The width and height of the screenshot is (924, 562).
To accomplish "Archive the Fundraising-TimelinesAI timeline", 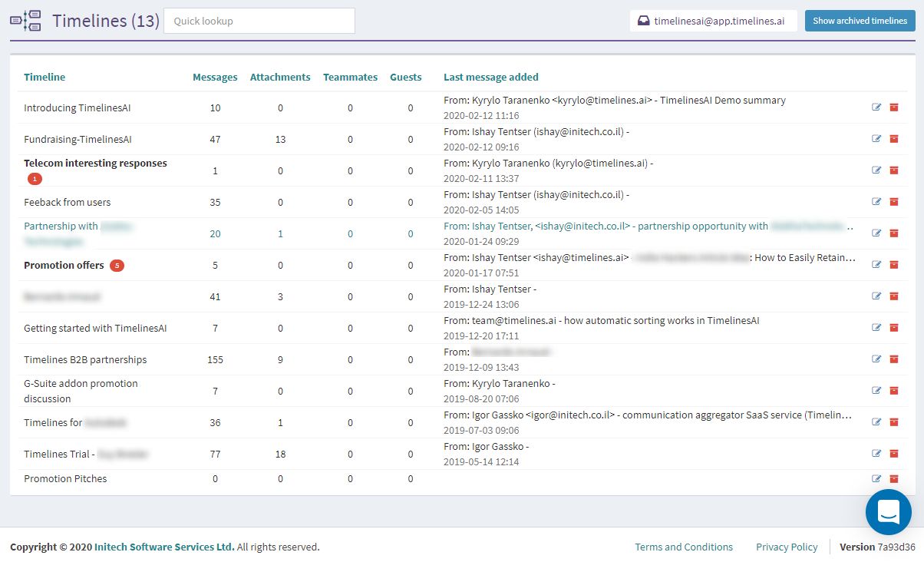I will point(894,139).
